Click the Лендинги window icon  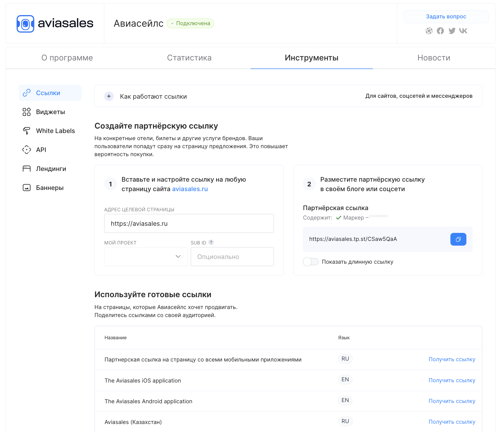[27, 169]
